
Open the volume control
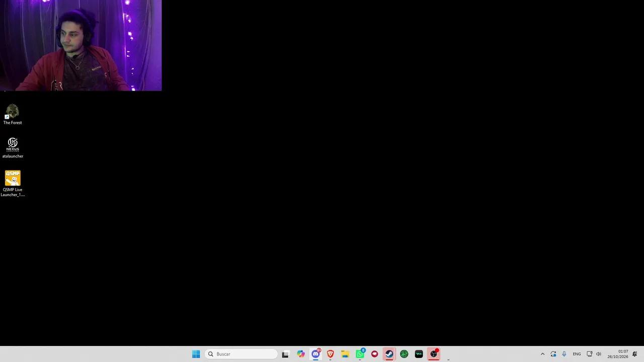tap(599, 354)
